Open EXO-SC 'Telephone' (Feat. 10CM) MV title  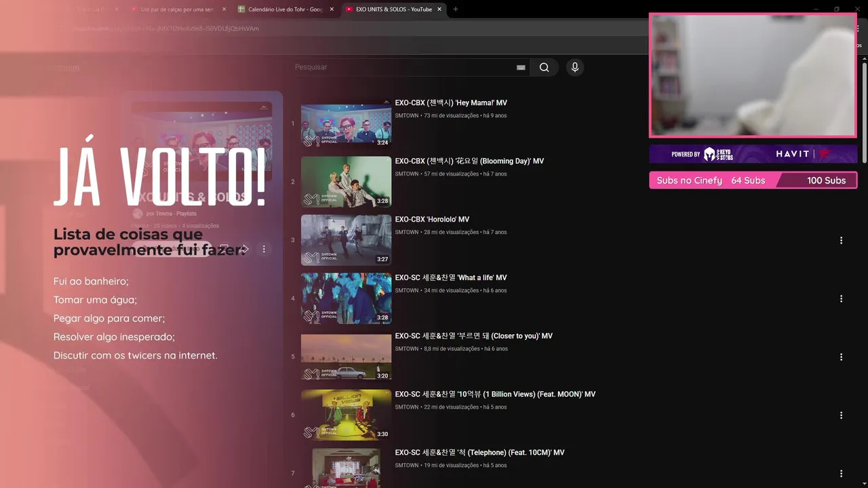click(x=479, y=453)
